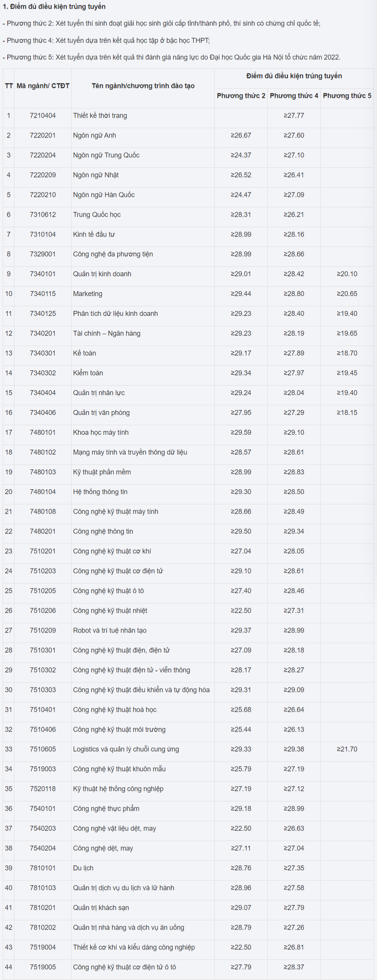Image resolution: width=377 pixels, height=980 pixels.
Task: Select the 'Khoa học máy tính' row name
Action: coord(101,432)
